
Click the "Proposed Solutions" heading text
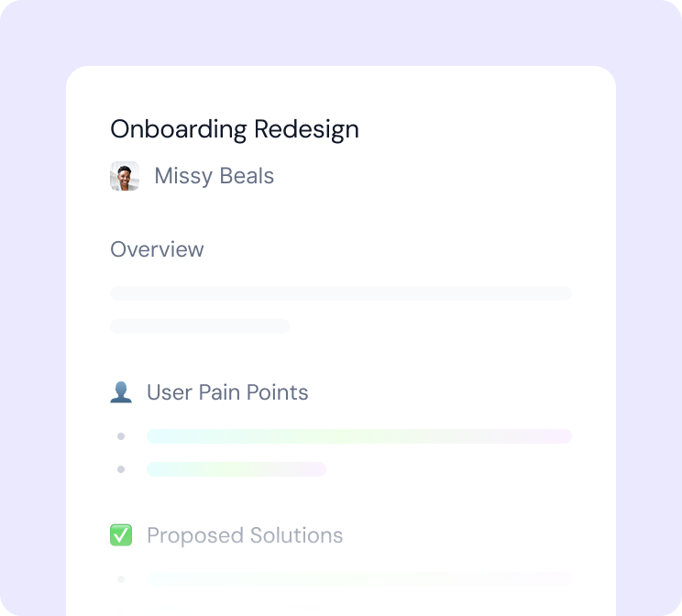pos(245,535)
